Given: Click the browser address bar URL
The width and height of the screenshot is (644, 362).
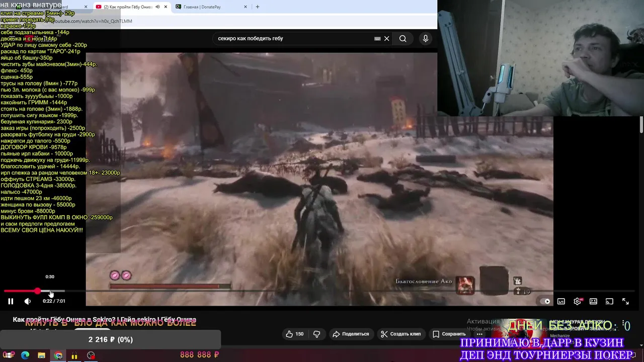Looking at the screenshot, I should [93, 21].
